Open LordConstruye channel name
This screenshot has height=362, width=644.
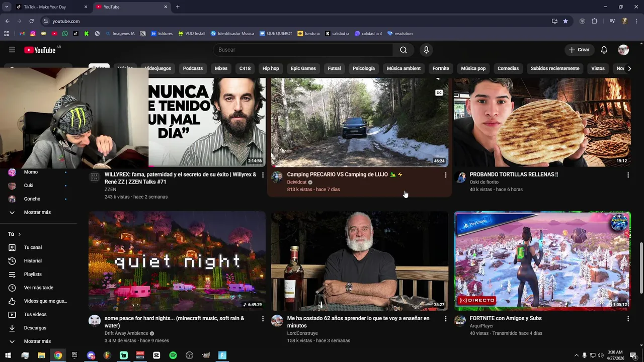pyautogui.click(x=302, y=333)
